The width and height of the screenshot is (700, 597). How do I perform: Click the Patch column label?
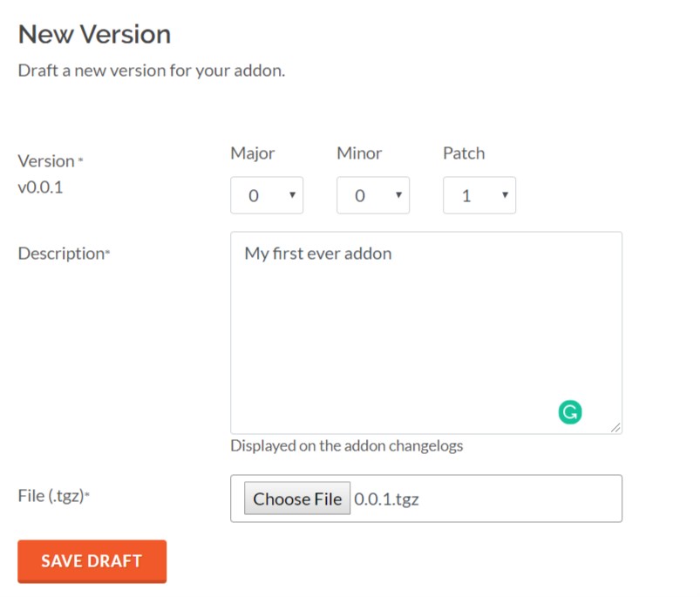click(464, 153)
